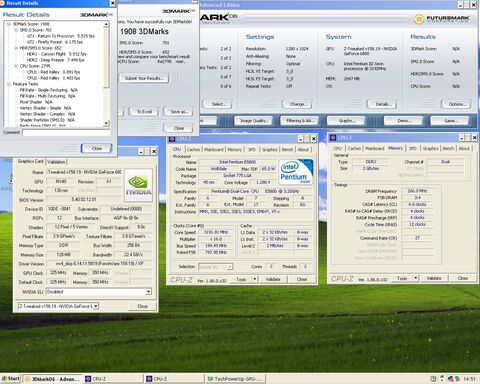This screenshot has height=384, width=480.
Task: Click the title bar icon of the CPU-Z processor window
Action: click(x=172, y=139)
